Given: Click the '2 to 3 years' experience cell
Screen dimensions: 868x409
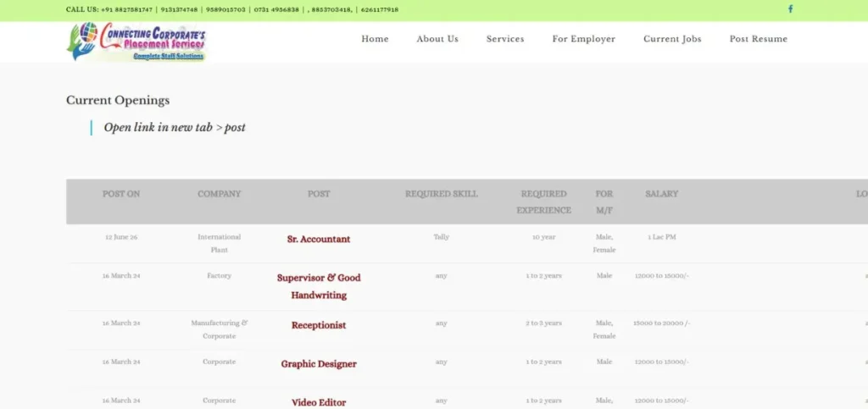Looking at the screenshot, I should pos(543,323).
